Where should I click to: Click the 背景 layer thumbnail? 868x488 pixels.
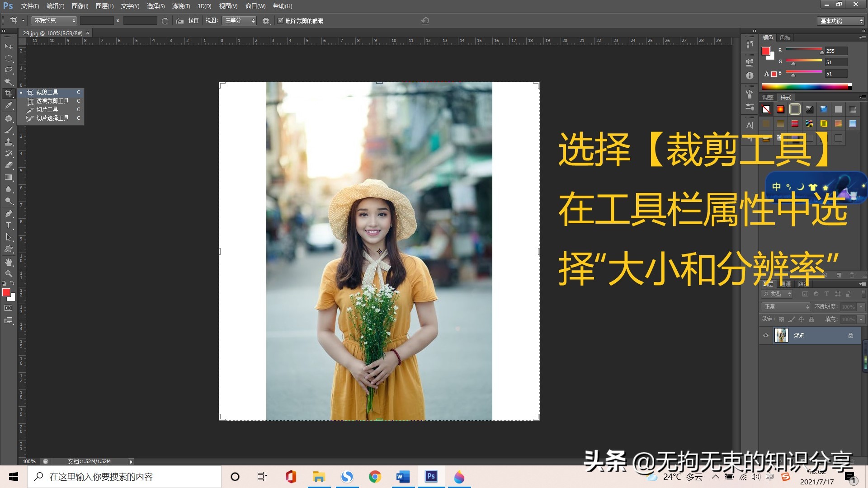781,335
